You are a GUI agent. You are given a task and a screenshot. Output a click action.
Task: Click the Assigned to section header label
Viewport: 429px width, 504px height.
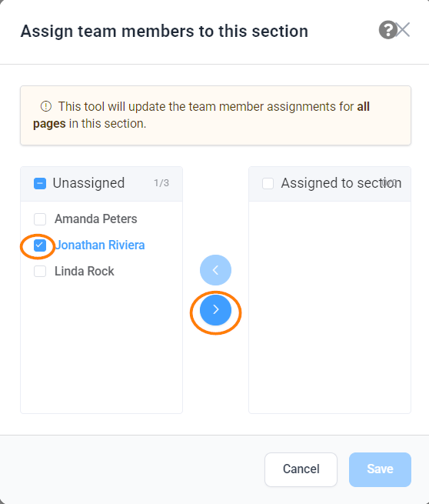[x=341, y=183]
